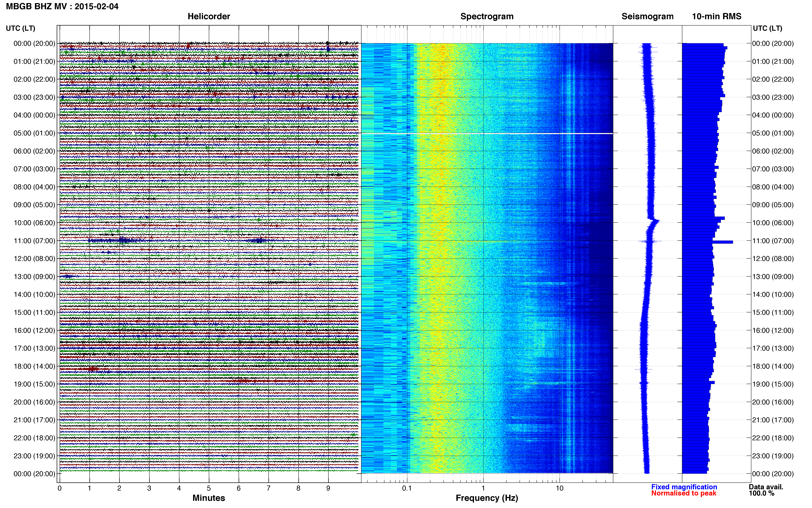812x508 pixels.
Task: Click the 'Fixed magnification' legend text
Action: click(684, 487)
